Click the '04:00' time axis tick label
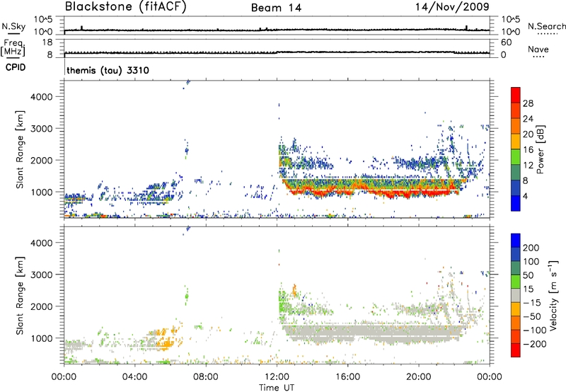Screen dimensions: 566x392 pos(134,377)
